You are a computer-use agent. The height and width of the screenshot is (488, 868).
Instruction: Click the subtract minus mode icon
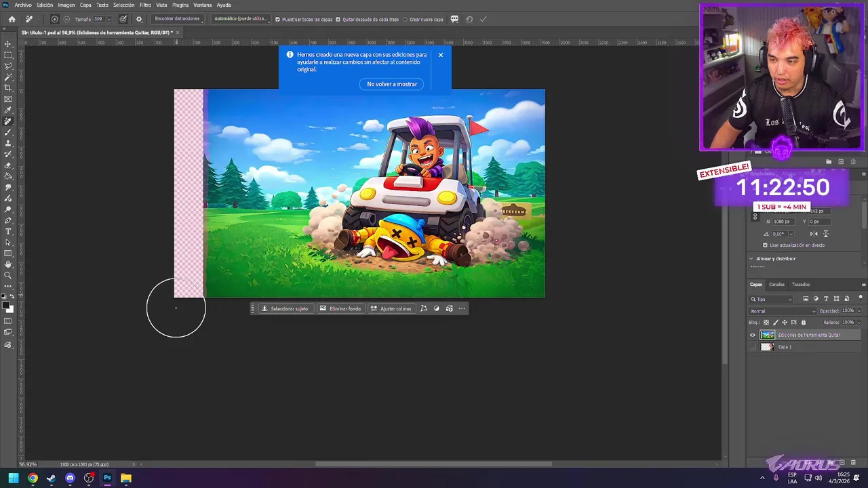point(66,19)
